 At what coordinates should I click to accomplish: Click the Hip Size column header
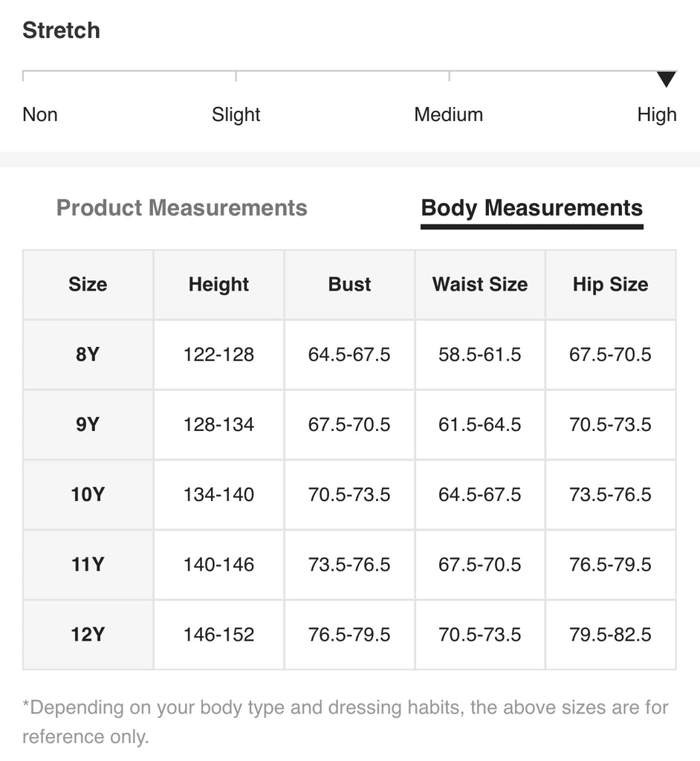point(610,284)
